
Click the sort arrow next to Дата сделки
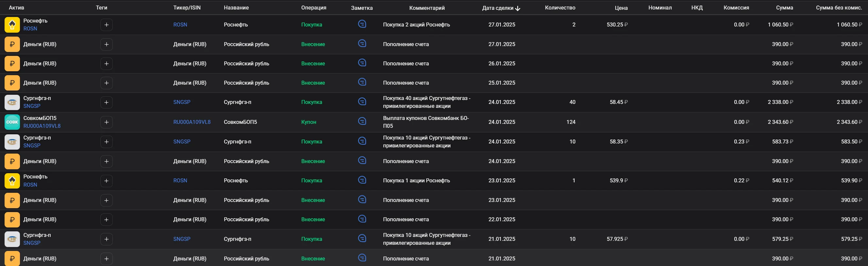(x=518, y=8)
